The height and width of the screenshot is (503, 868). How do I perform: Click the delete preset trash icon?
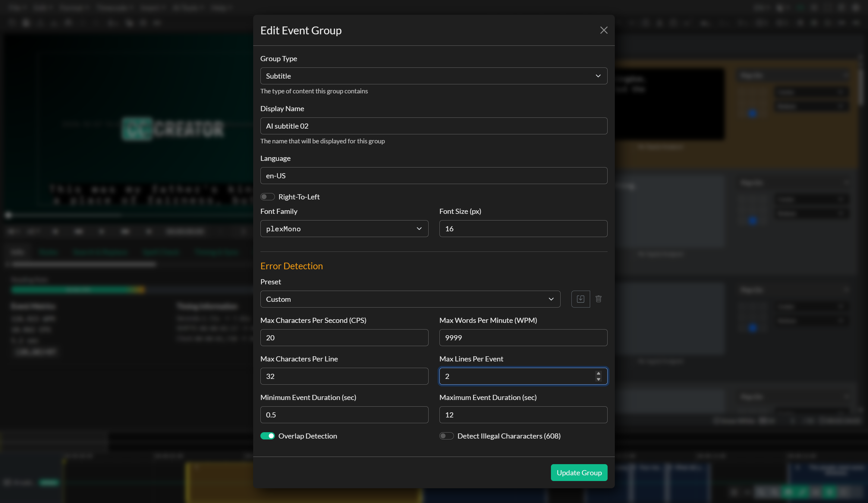[x=598, y=299]
